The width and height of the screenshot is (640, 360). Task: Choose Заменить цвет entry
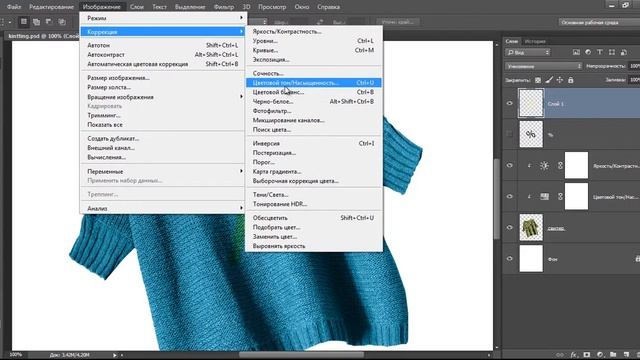[x=313, y=237]
